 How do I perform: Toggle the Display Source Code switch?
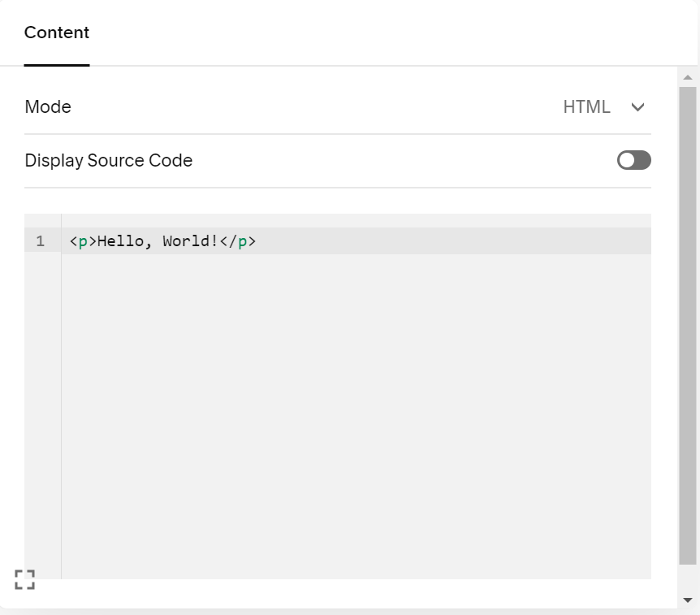(633, 160)
